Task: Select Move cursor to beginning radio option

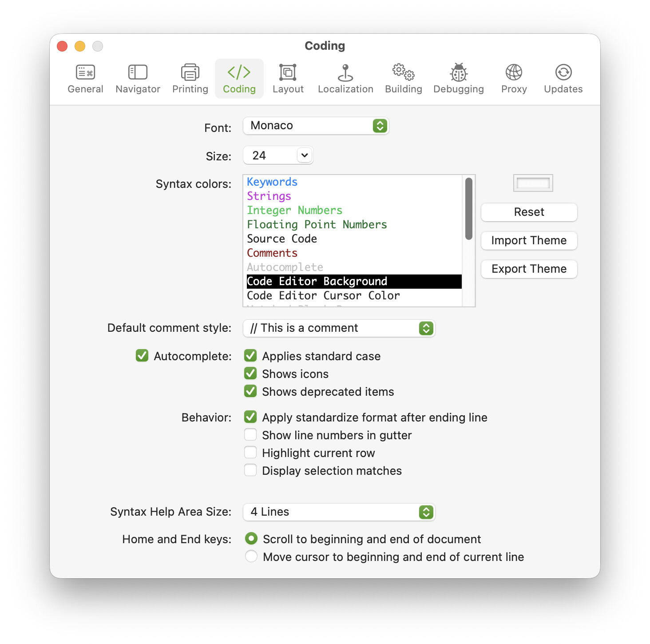Action: tap(251, 557)
